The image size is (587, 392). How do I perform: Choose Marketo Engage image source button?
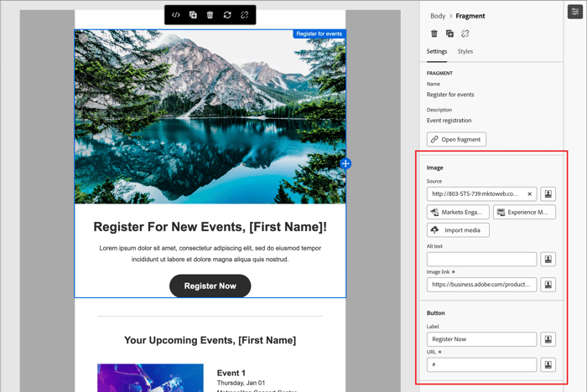pyautogui.click(x=458, y=212)
